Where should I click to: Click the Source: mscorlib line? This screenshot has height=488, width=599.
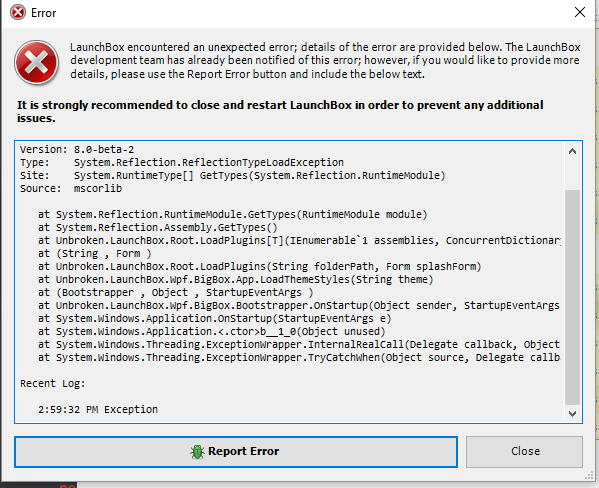point(71,188)
